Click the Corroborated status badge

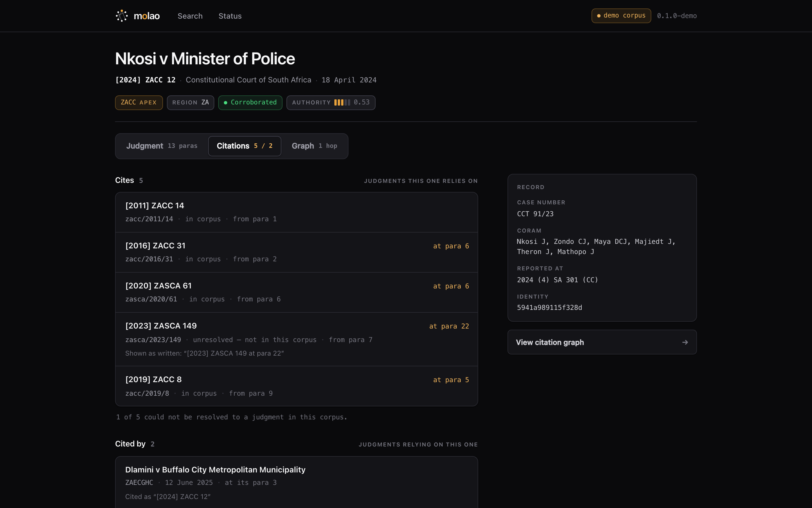click(250, 102)
